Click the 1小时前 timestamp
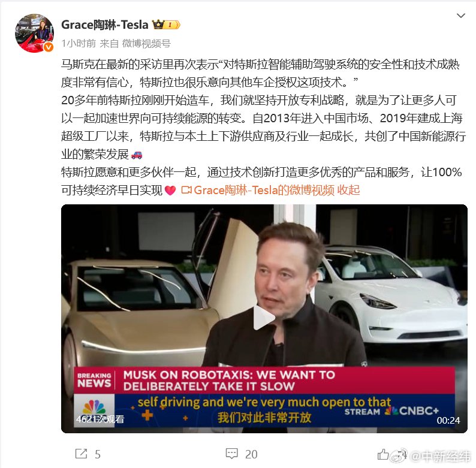The width and height of the screenshot is (476, 468). tap(79, 43)
